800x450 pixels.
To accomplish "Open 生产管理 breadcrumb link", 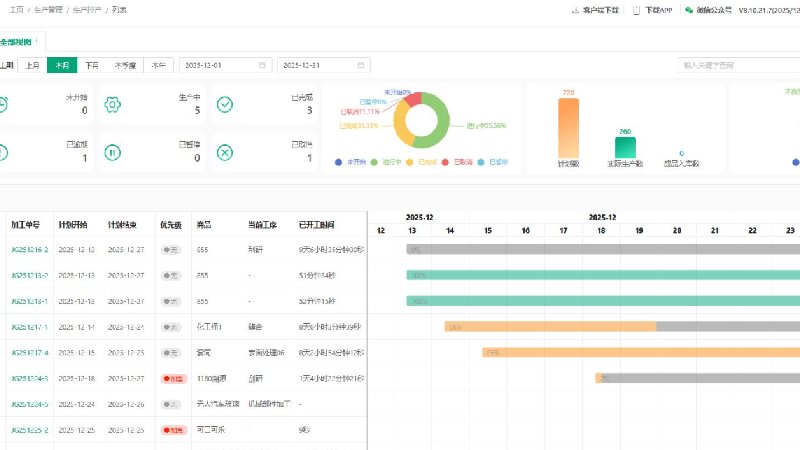I will point(48,10).
